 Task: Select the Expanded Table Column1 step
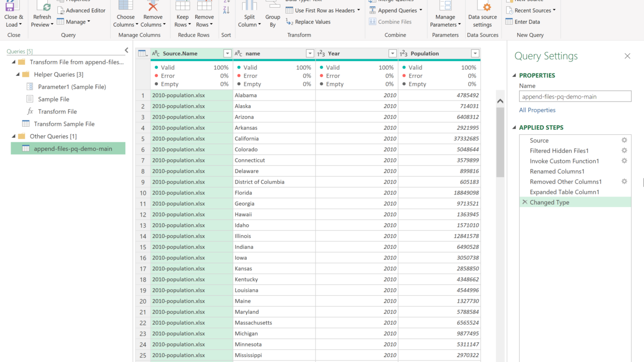pyautogui.click(x=564, y=192)
